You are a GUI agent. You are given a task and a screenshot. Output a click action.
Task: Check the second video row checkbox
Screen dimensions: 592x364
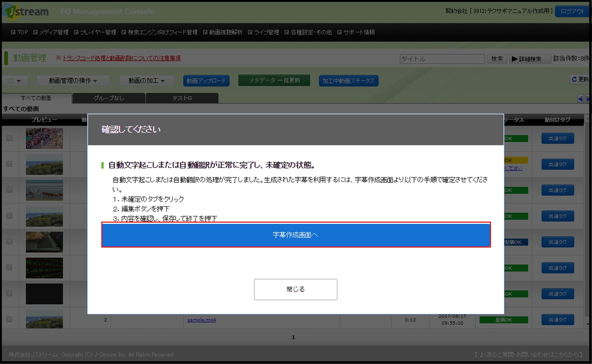tap(9, 164)
